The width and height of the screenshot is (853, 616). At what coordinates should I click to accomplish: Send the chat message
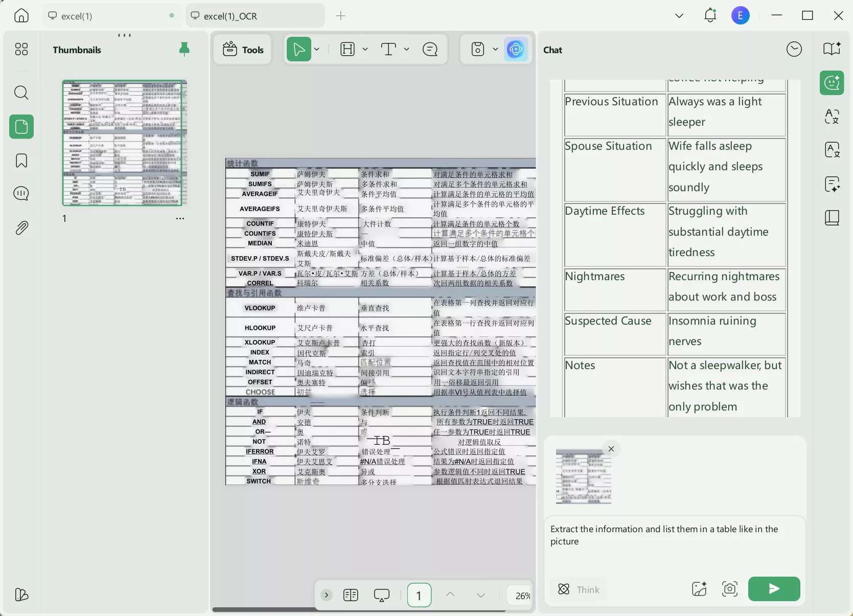click(x=774, y=589)
